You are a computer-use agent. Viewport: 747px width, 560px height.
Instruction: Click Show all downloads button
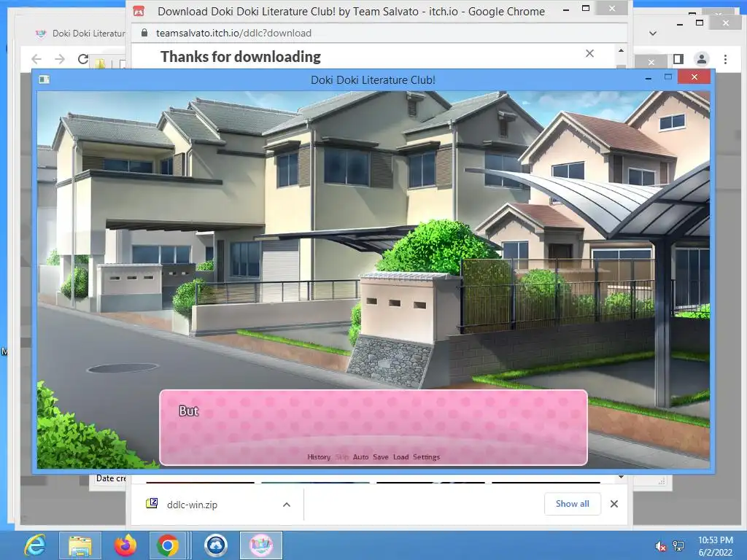[572, 504]
